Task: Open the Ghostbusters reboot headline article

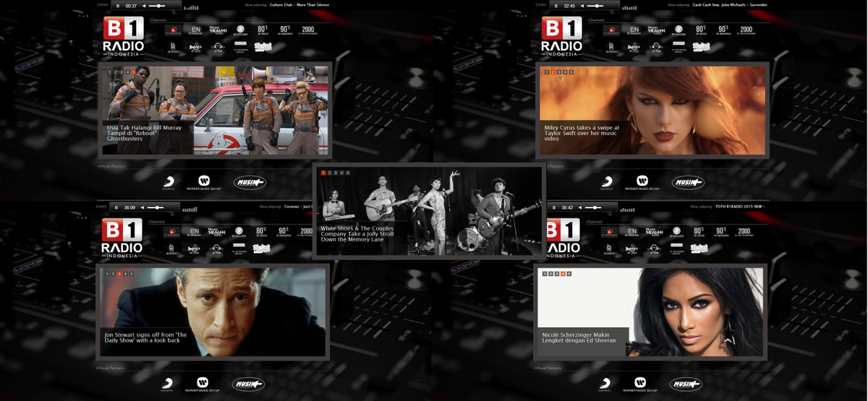Action: click(144, 133)
